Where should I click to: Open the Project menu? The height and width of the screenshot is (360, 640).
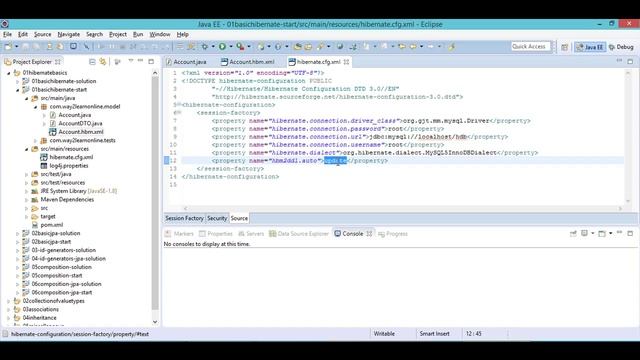point(118,35)
